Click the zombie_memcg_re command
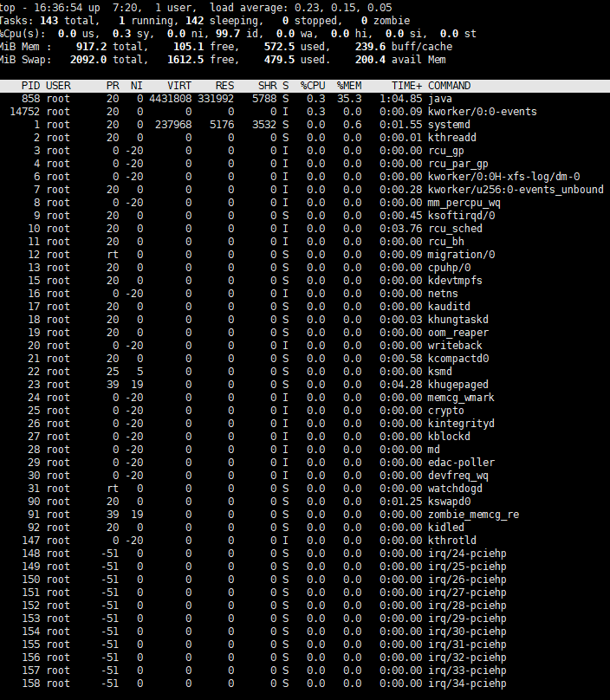The image size is (610, 700). tap(473, 515)
